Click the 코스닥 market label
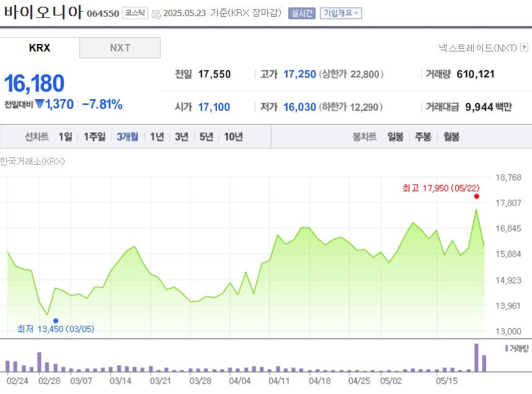 (x=135, y=13)
